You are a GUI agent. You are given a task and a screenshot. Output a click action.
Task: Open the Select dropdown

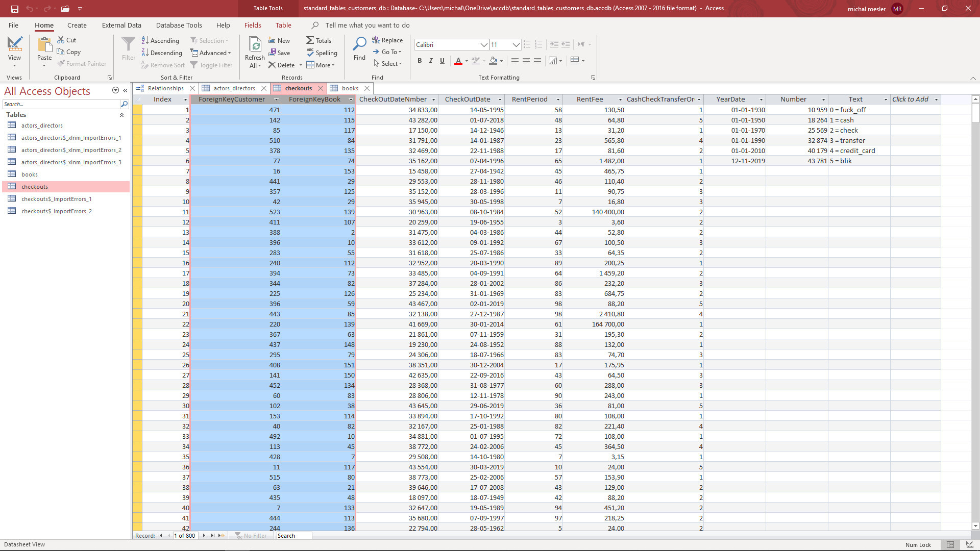point(388,64)
